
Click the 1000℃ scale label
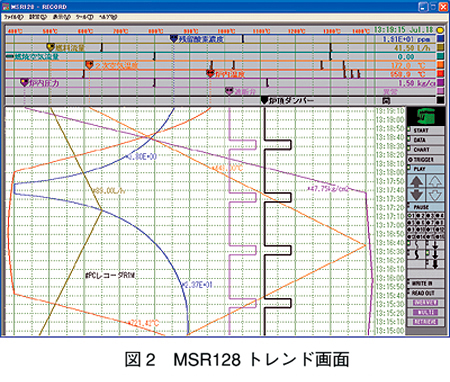click(226, 31)
